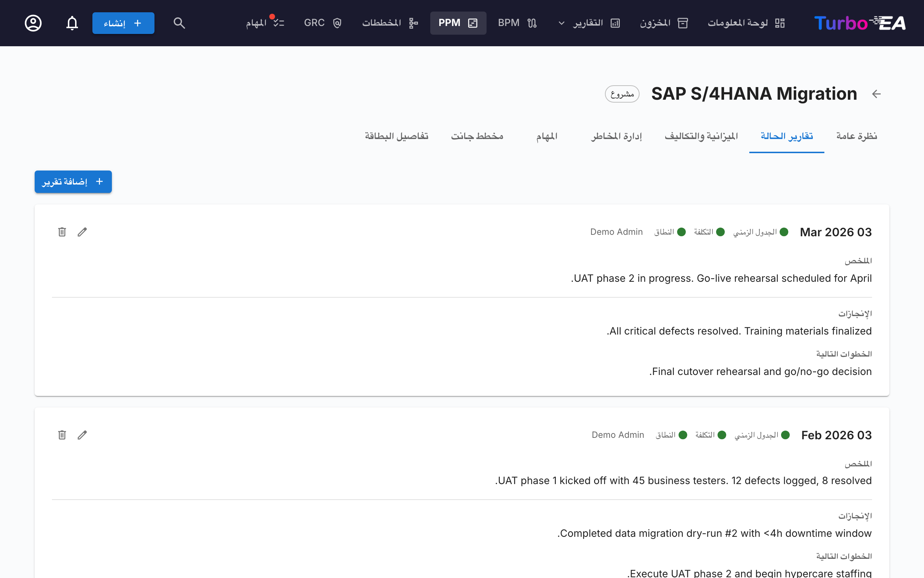Click the UAT phase 2 in progress summary
924x578 pixels.
721,278
